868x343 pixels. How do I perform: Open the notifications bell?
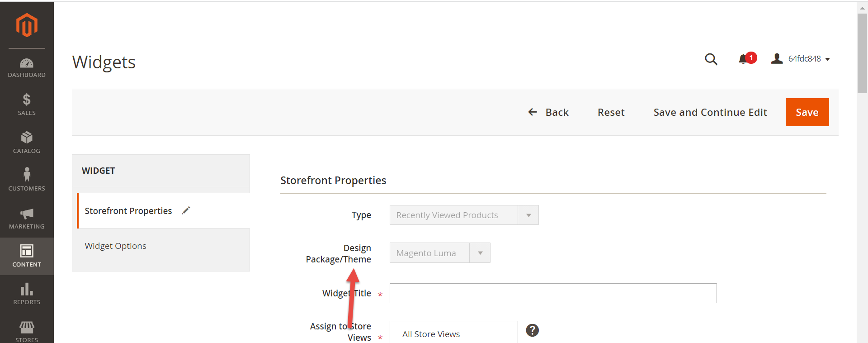click(x=744, y=59)
